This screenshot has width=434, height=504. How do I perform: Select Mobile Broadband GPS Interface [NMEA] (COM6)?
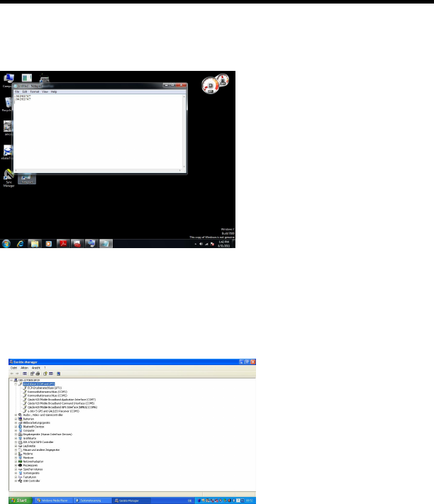62,408
